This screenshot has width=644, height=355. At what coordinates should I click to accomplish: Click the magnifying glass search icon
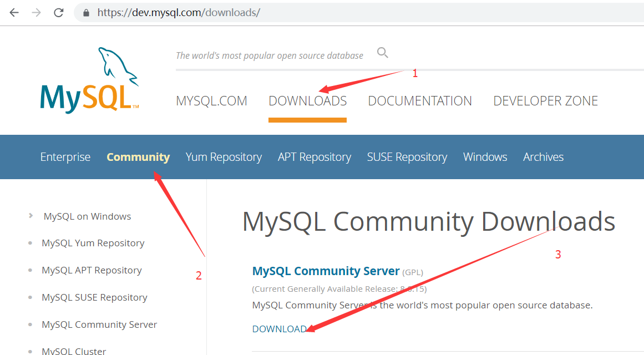382,53
